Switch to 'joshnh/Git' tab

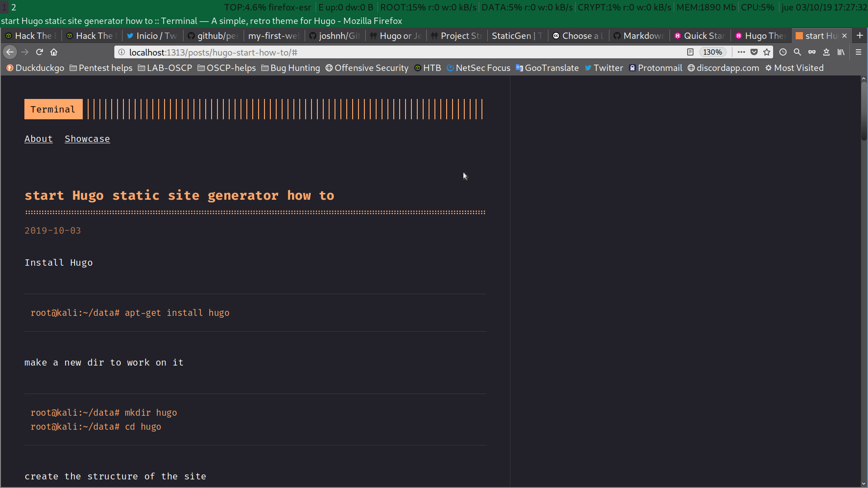336,36
